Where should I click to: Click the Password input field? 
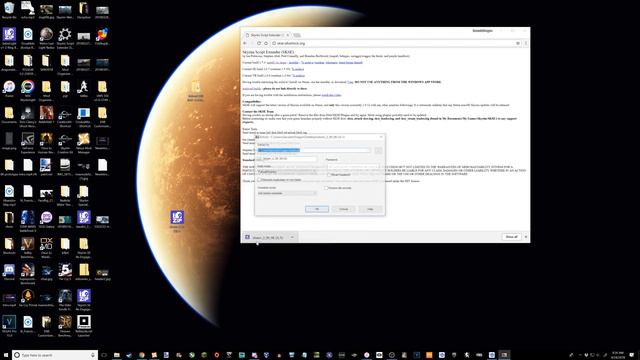pyautogui.click(x=353, y=167)
